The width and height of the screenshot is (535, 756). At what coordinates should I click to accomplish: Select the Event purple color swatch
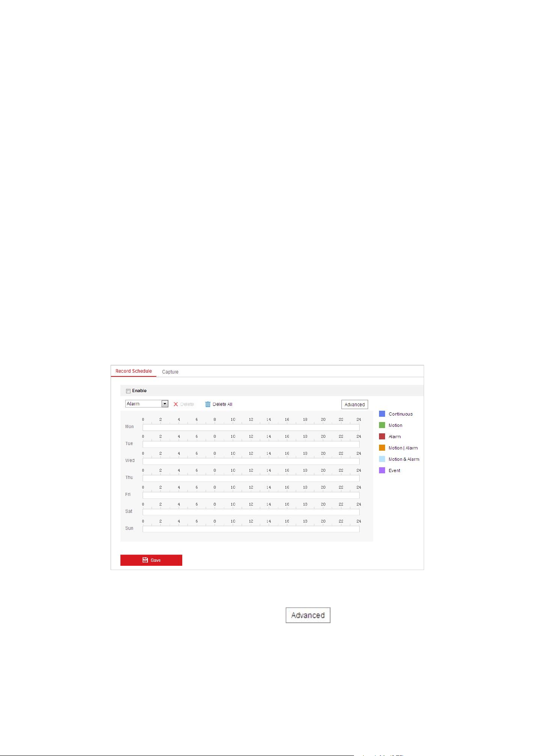click(382, 470)
